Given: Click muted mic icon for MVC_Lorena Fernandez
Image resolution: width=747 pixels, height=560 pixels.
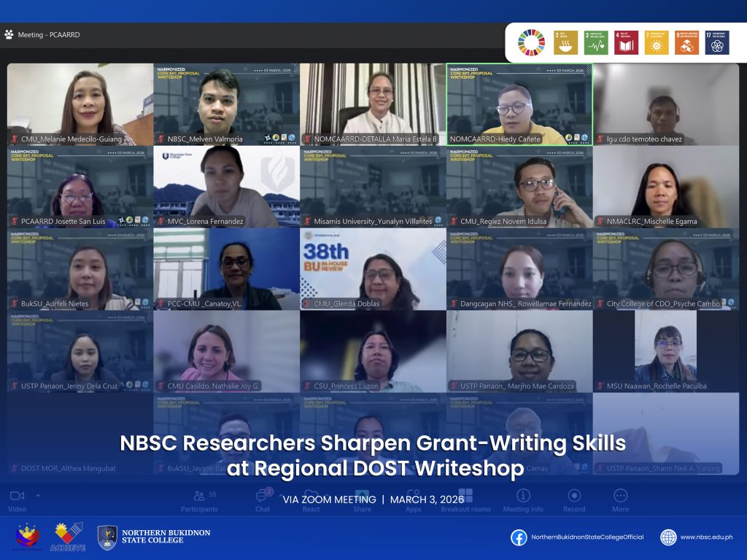Looking at the screenshot, I should [161, 222].
